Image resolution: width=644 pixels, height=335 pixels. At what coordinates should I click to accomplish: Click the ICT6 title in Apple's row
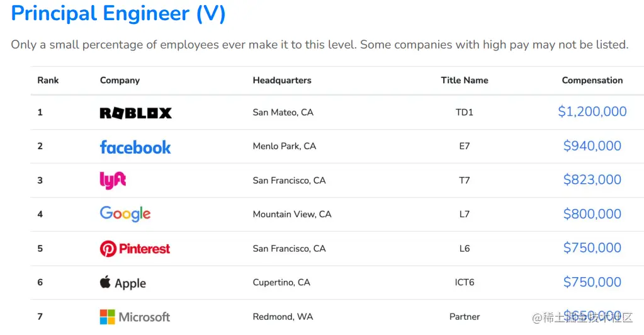click(465, 282)
